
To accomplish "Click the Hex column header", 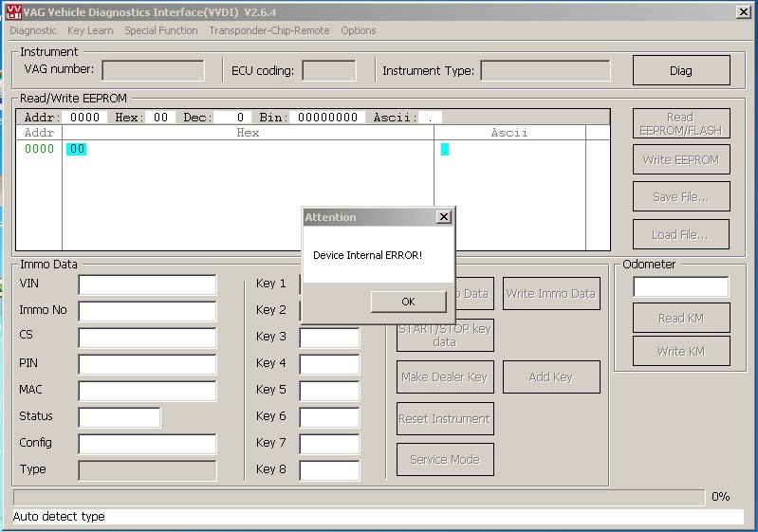I will tap(248, 133).
